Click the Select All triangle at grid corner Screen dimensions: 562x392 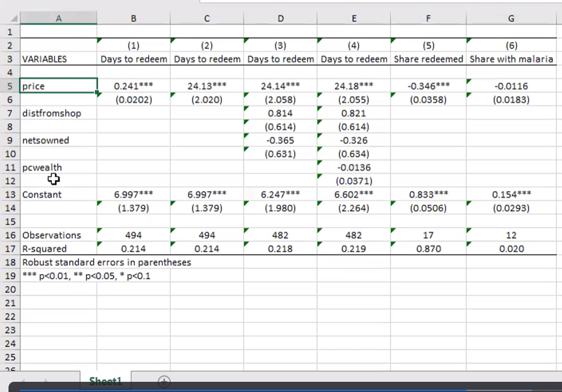pyautogui.click(x=15, y=18)
